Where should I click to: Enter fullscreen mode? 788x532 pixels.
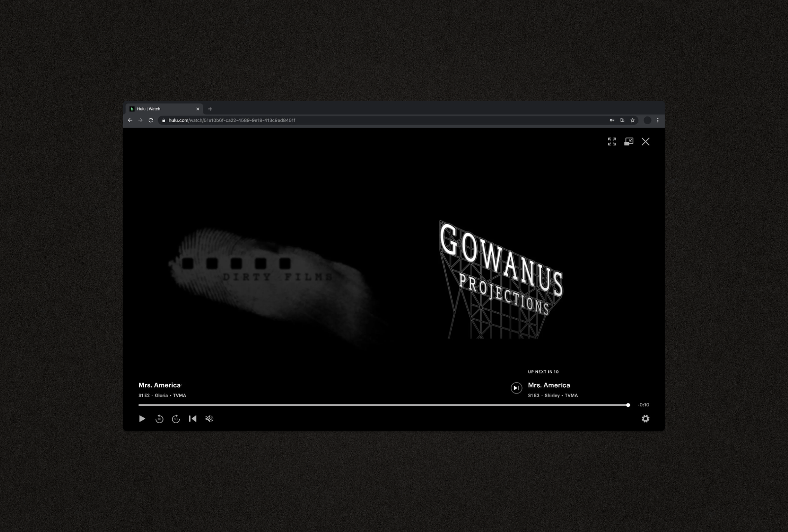[612, 142]
